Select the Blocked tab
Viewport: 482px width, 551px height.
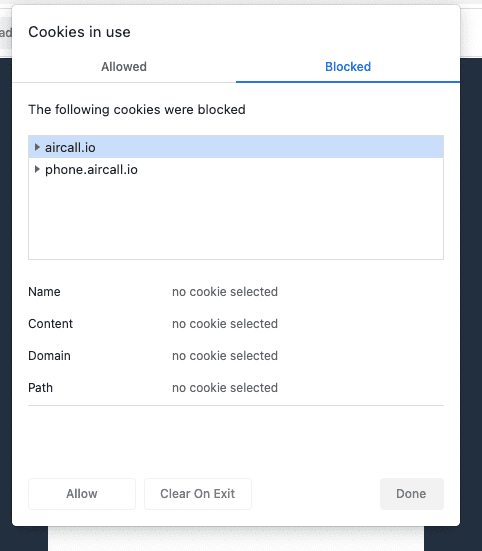348,67
